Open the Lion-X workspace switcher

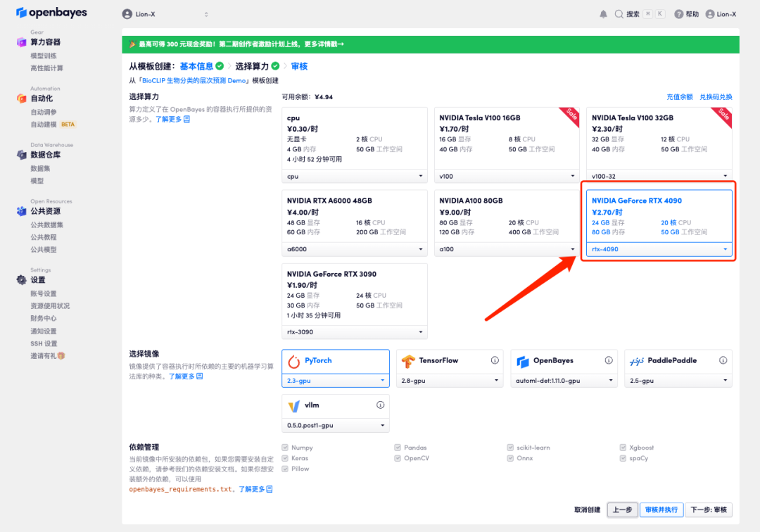[166, 14]
